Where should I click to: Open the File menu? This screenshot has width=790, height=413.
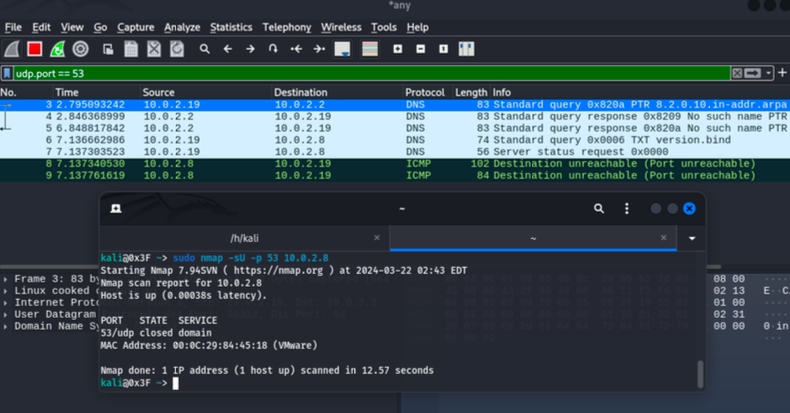[13, 27]
